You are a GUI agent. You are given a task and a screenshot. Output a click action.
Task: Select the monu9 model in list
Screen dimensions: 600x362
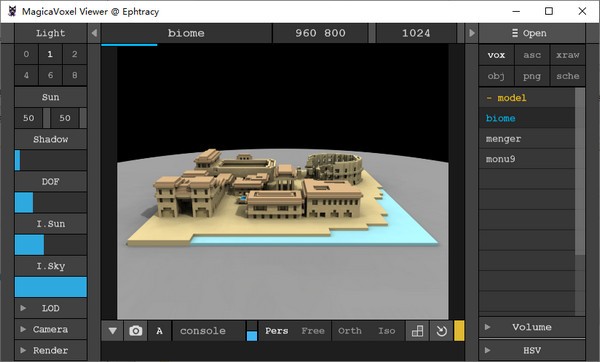(527, 159)
